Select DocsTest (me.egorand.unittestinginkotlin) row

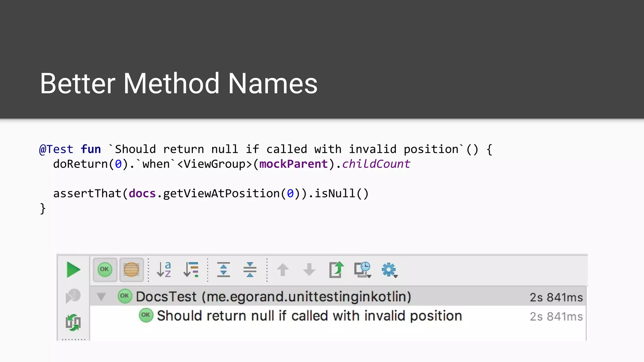(338, 296)
